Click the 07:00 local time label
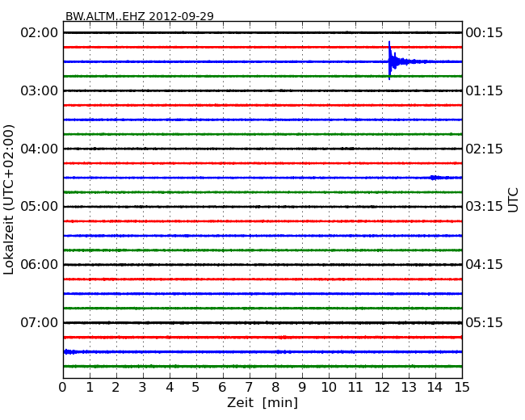The image size is (525, 420). click(x=40, y=322)
